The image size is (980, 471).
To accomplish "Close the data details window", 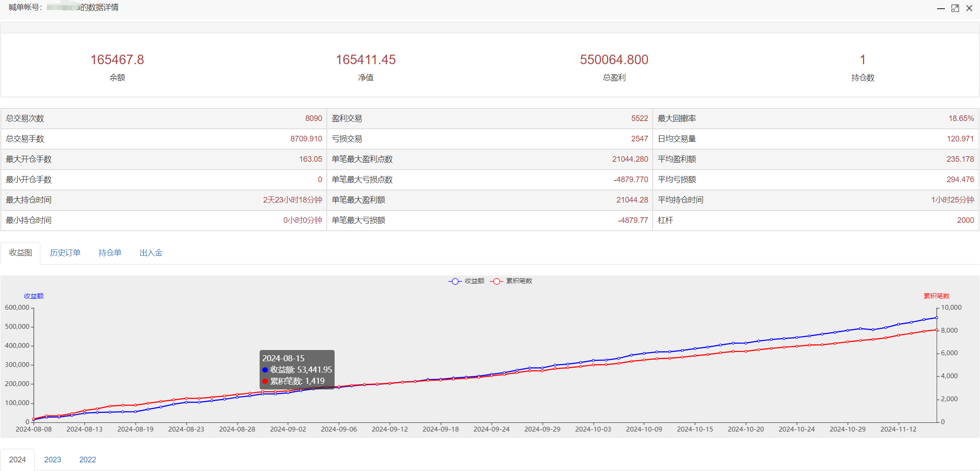I will point(969,8).
